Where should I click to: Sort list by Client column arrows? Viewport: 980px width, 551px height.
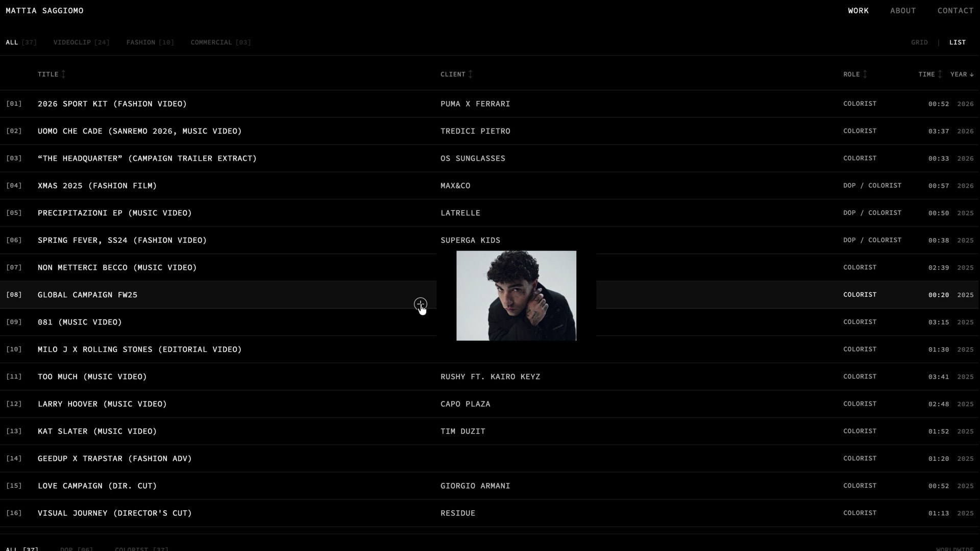471,74
